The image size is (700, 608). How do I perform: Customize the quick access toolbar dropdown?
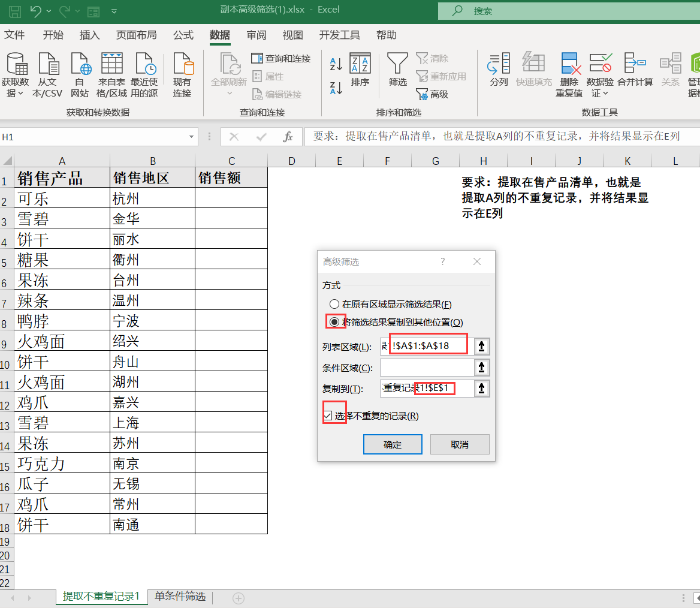(114, 11)
